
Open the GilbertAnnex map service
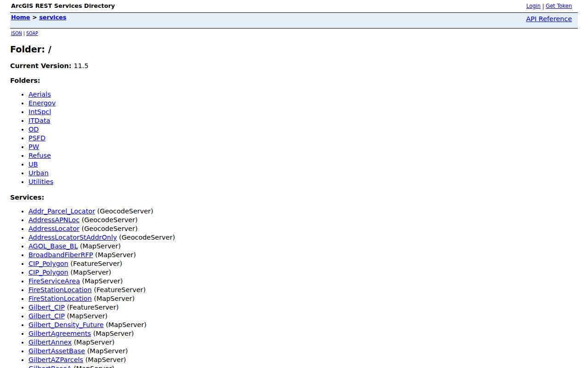[50, 342]
